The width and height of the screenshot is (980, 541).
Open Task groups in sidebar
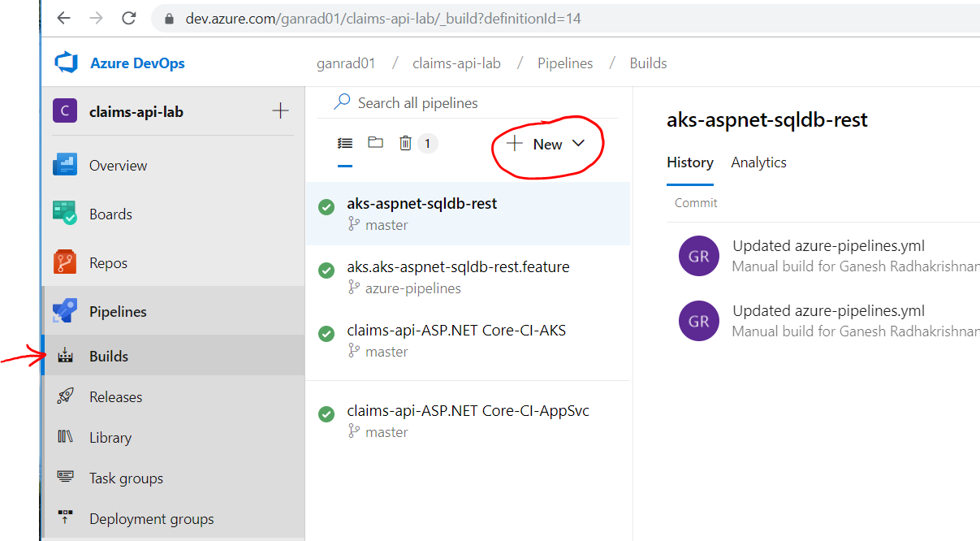[x=173, y=478]
